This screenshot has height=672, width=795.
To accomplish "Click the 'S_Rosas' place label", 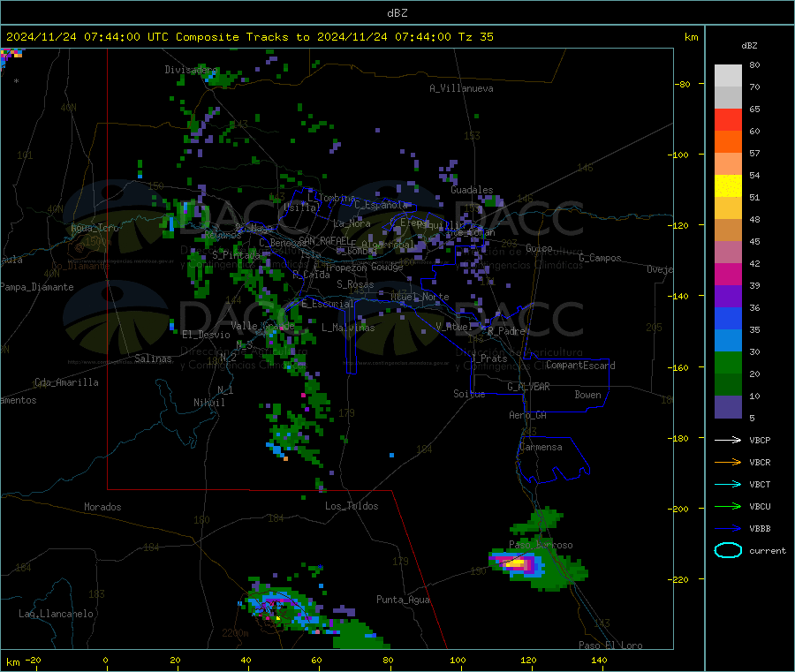I will (x=355, y=284).
